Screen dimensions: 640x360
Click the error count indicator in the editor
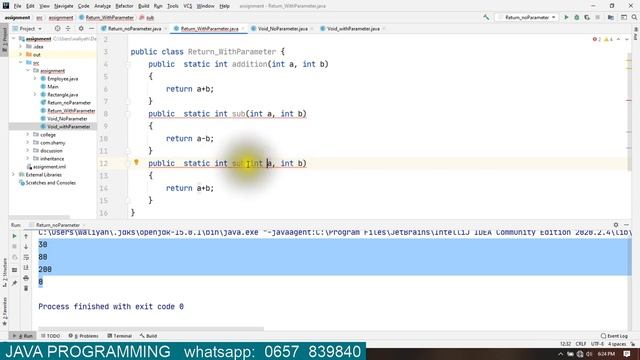[597, 39]
